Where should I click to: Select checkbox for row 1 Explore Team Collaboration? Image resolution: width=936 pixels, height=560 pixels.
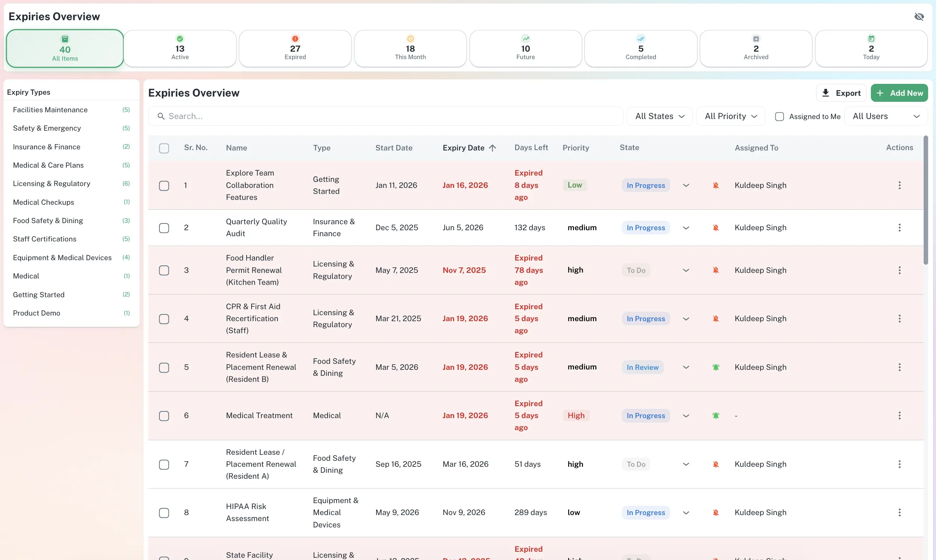[164, 186]
